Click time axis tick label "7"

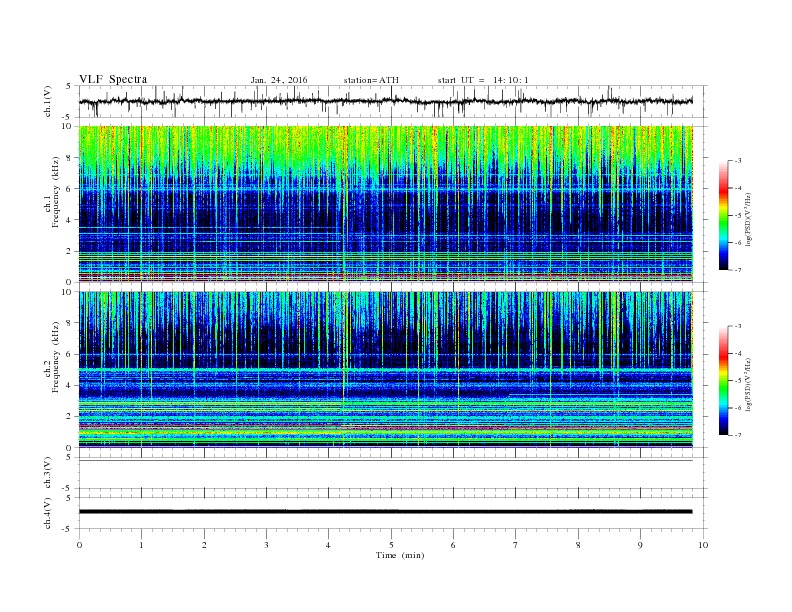coord(516,545)
